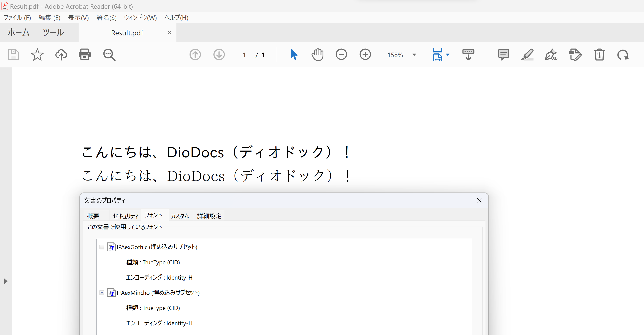The width and height of the screenshot is (644, 335).
Task: Click エンコーディング : Identity-H under IPAexGothic
Action: (159, 278)
